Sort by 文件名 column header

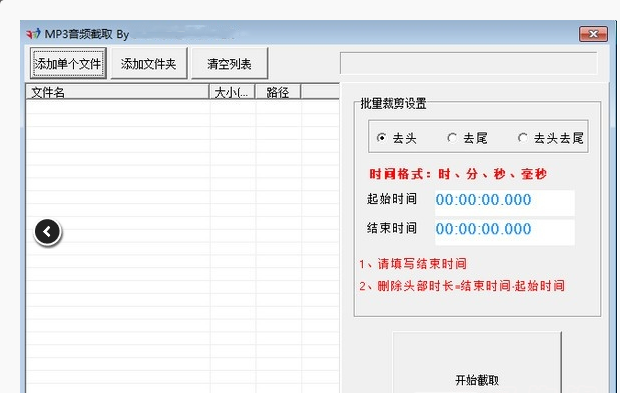tap(117, 93)
